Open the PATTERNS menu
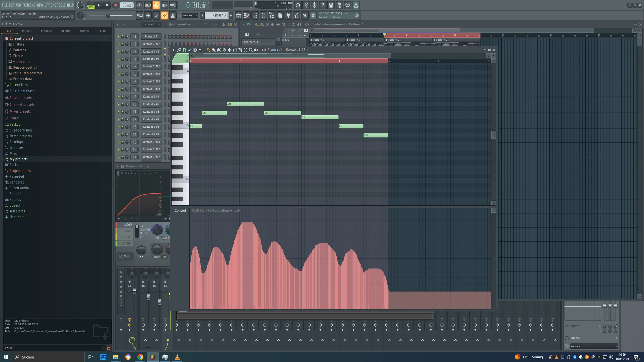Image resolution: width=644 pixels, height=362 pixels. pyautogui.click(x=29, y=5)
